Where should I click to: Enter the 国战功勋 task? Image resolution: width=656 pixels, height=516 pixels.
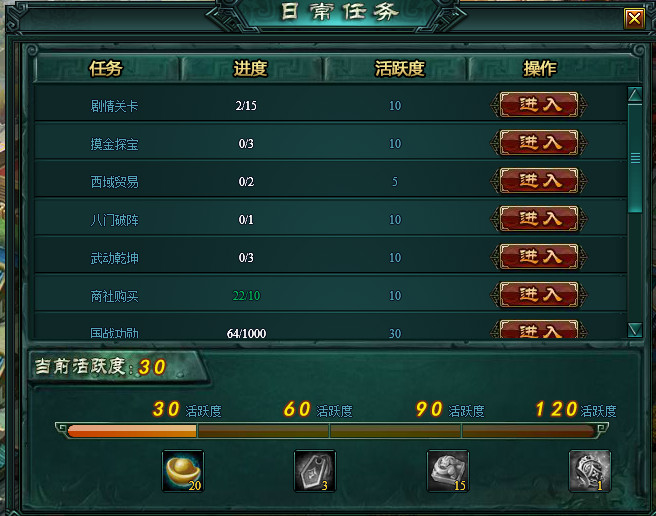539,329
